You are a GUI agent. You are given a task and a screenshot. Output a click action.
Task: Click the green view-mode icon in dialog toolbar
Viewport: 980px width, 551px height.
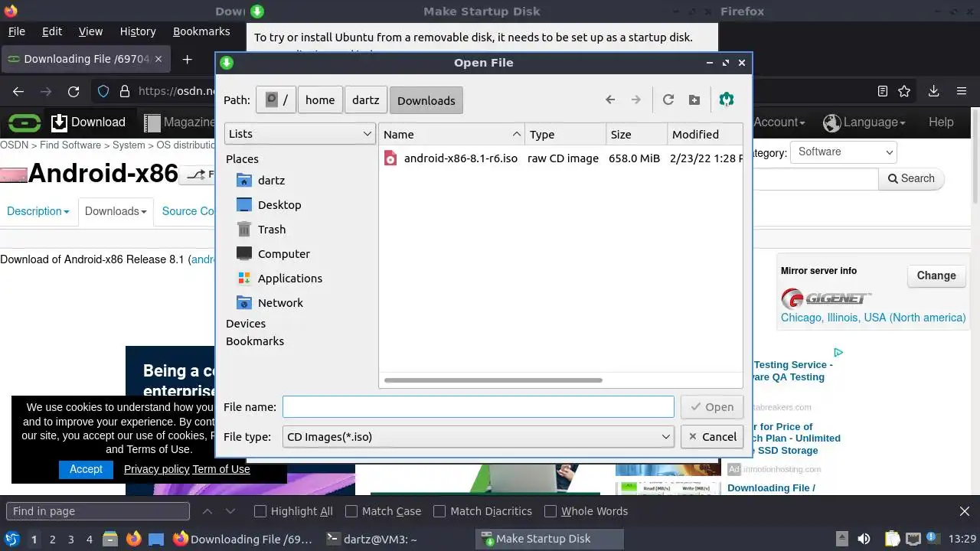click(x=727, y=100)
